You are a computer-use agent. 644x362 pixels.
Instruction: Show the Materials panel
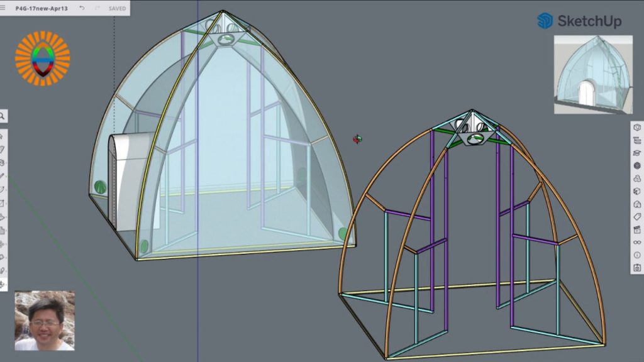(637, 165)
